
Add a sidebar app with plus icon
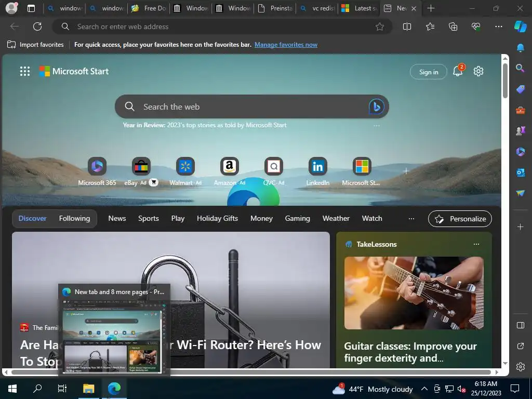(520, 227)
